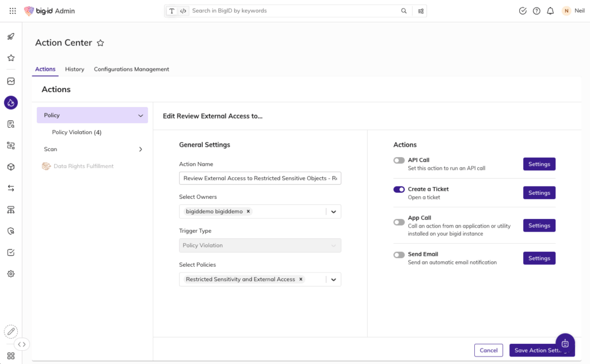Click the Action Name input field
Viewport: 590px width, 364px height.
coord(260,179)
